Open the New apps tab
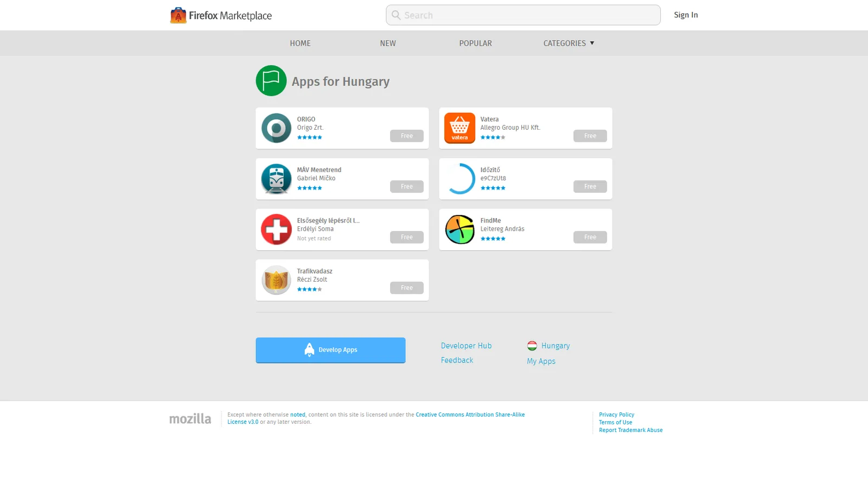Screen dimensions: 868x477 (388, 43)
